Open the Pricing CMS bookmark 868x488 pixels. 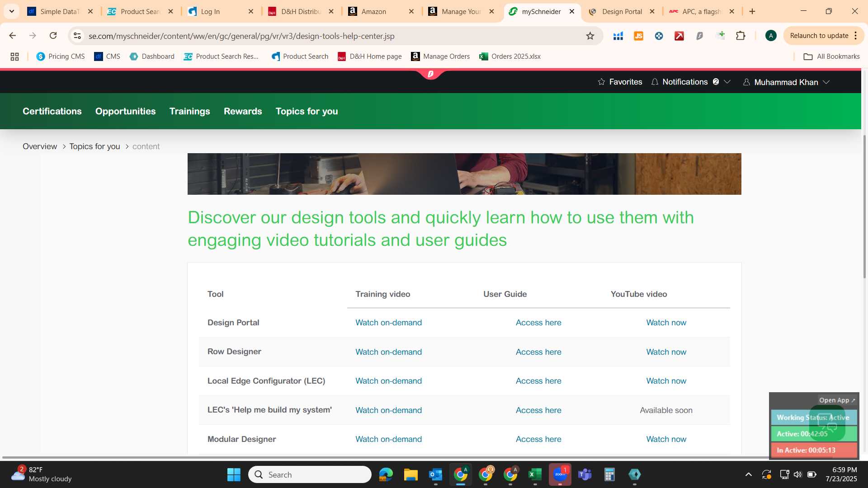[61, 56]
